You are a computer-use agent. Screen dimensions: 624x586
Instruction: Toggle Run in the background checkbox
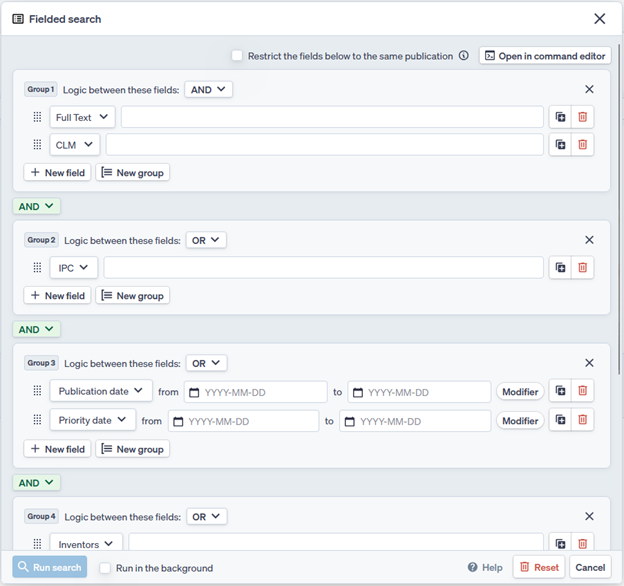(x=105, y=568)
